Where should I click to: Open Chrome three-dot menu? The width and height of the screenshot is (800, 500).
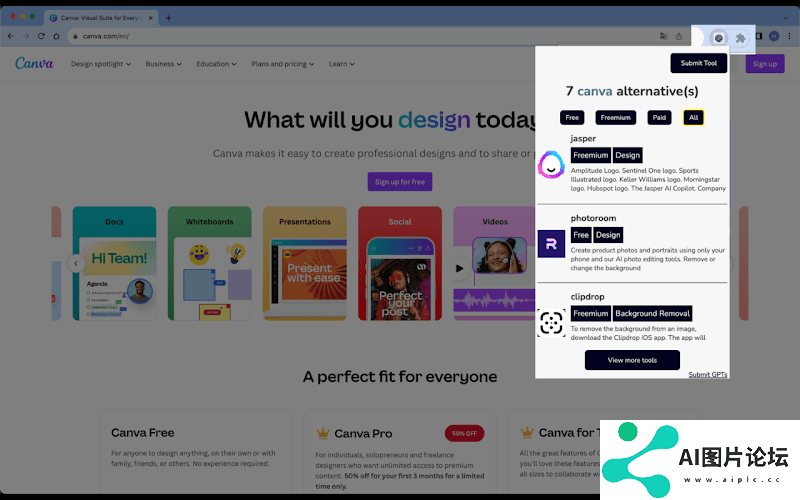[x=789, y=36]
